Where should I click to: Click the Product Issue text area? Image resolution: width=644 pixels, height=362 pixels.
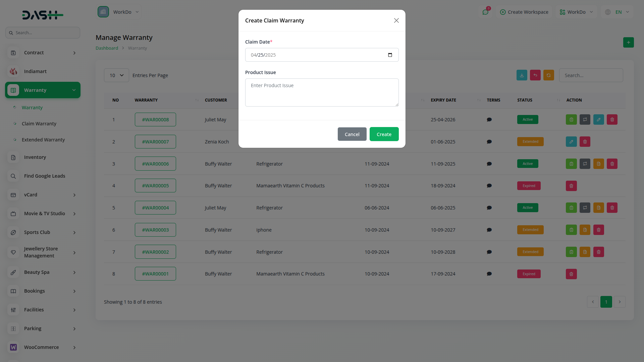322,93
